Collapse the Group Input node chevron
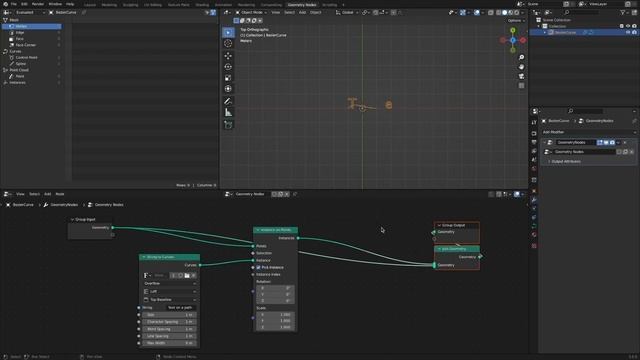 coord(72,220)
